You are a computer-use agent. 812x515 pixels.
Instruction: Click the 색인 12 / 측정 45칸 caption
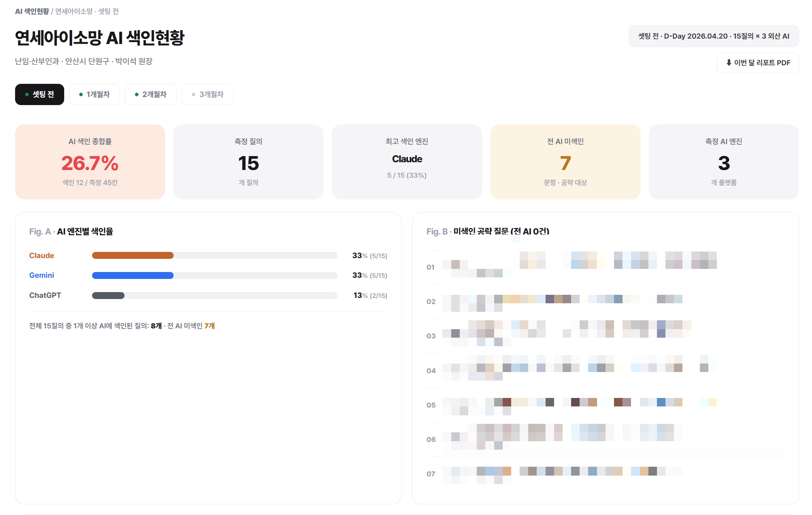point(90,182)
